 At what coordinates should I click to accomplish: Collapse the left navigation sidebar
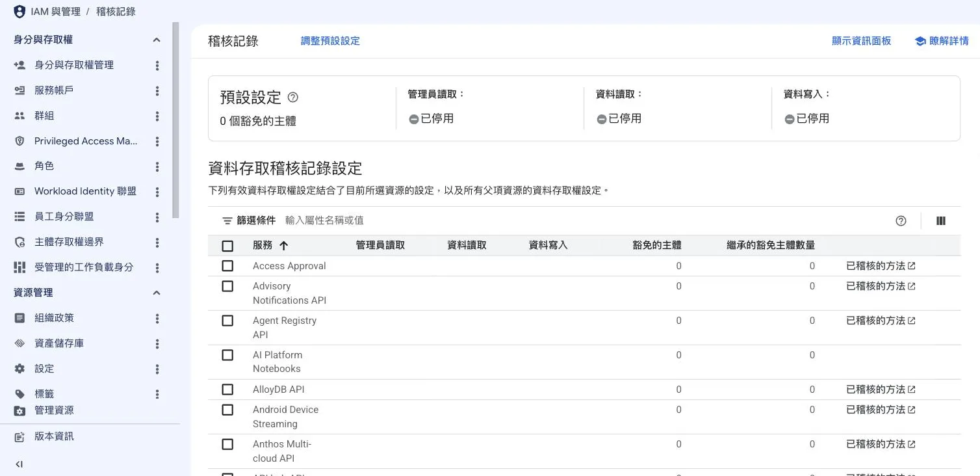(x=19, y=464)
